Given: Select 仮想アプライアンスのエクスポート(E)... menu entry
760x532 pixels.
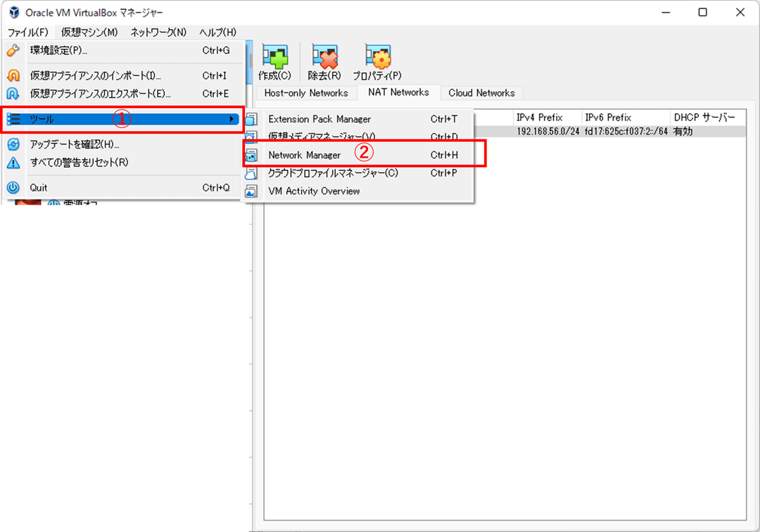Looking at the screenshot, I should [x=123, y=94].
